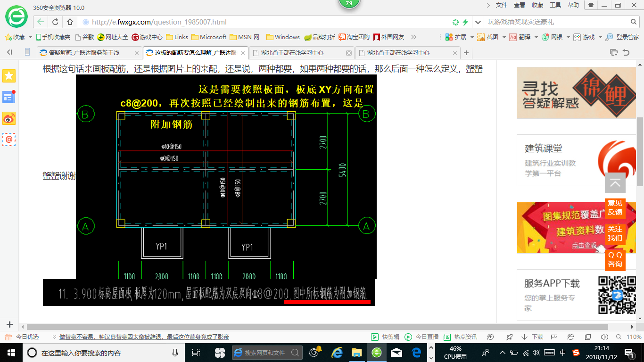Open the 游戏中心 bookmark
The height and width of the screenshot is (362, 644).
tap(147, 37)
